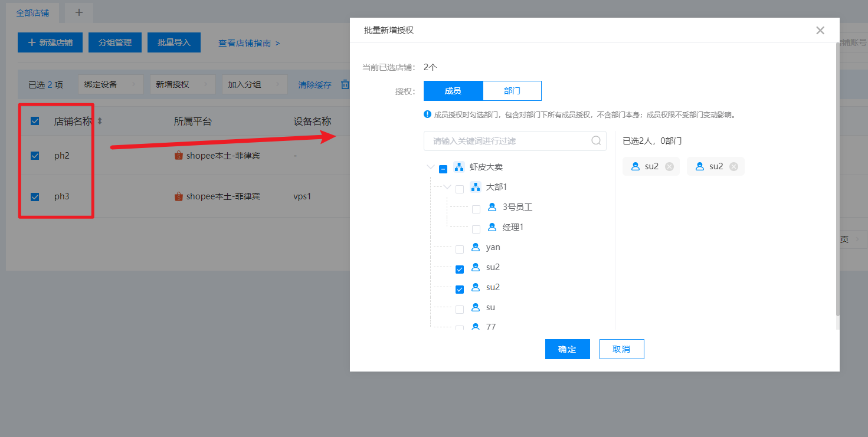The width and height of the screenshot is (868, 437).
Task: Click the user avatar icon beside yan
Action: point(476,247)
